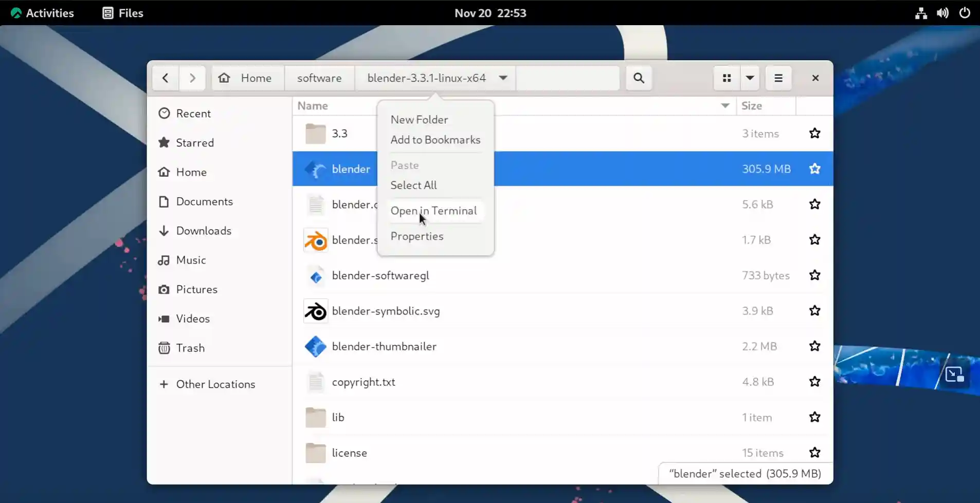Select Properties in the context menu
This screenshot has width=980, height=503.
click(416, 236)
